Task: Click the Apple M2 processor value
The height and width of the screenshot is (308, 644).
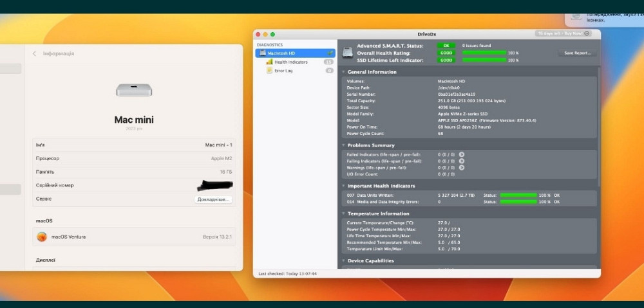Action: coord(222,158)
